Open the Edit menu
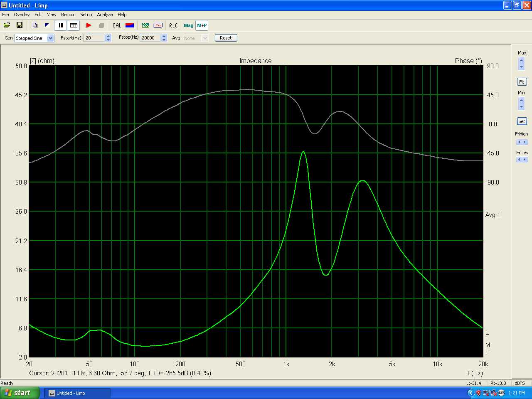The image size is (532, 399). pos(38,15)
